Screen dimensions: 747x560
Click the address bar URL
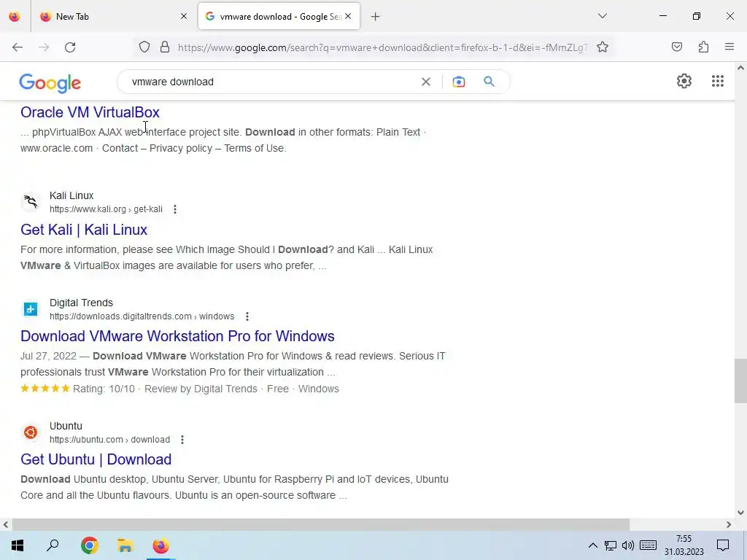(382, 47)
